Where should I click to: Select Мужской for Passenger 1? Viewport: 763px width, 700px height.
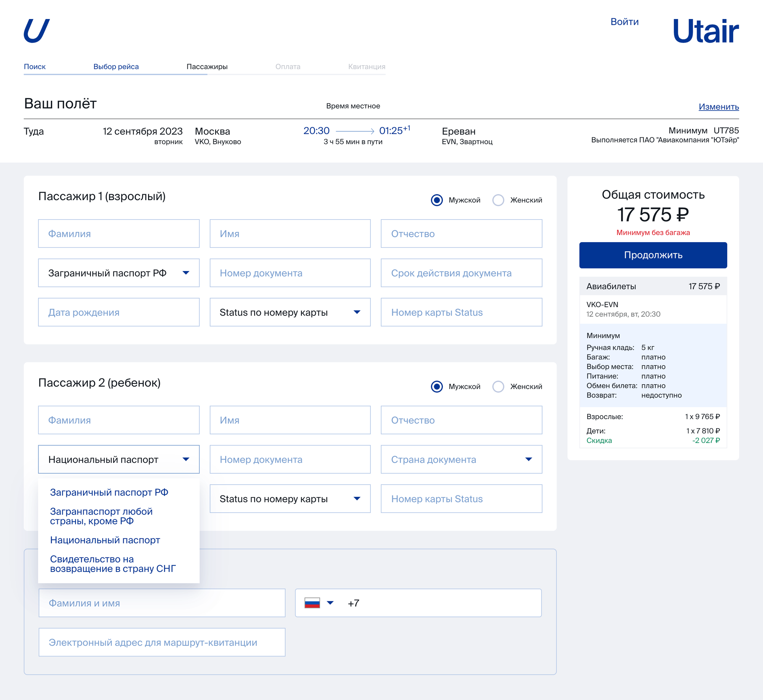click(437, 200)
